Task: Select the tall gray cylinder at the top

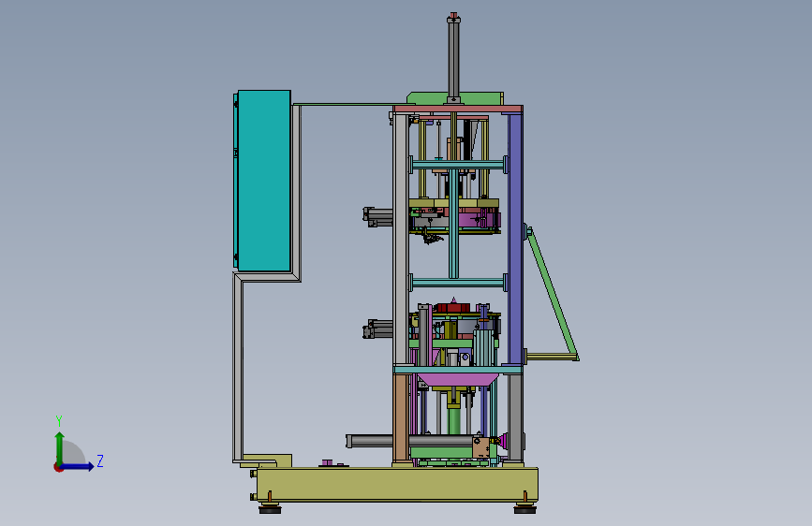Action: click(x=453, y=59)
